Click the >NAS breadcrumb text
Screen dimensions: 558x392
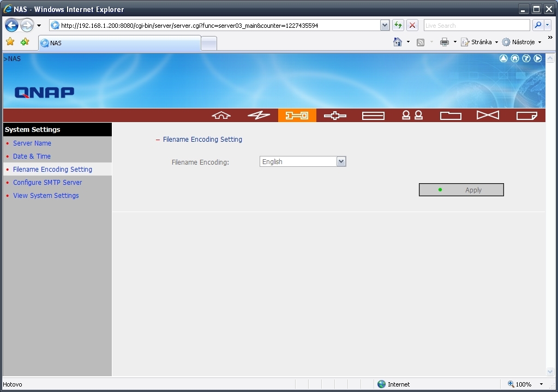(x=12, y=59)
